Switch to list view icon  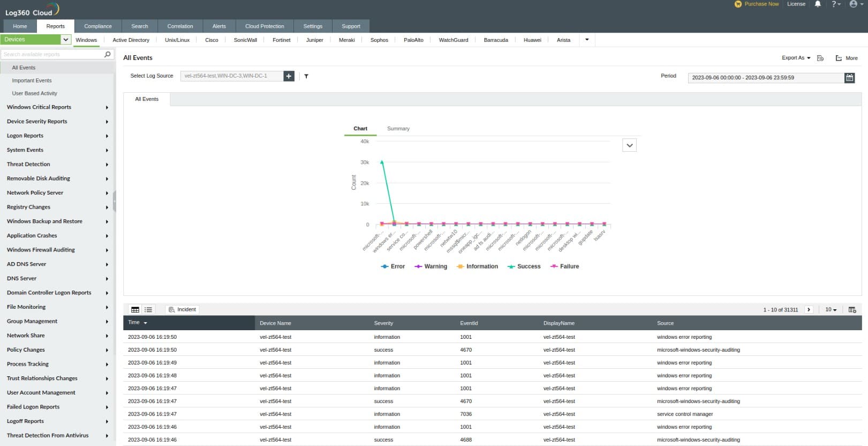(148, 309)
